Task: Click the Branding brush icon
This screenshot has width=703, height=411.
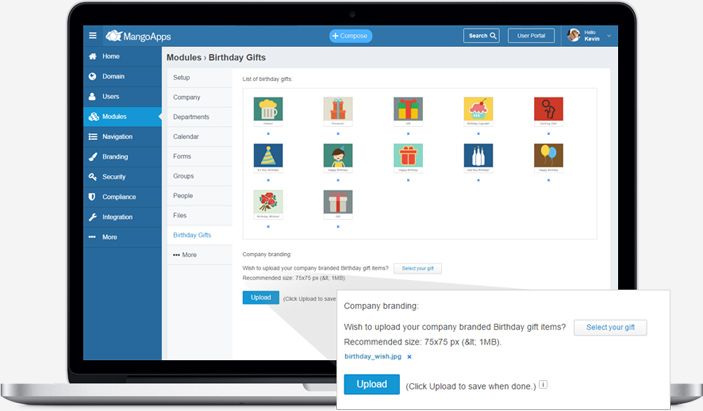Action: 93,156
